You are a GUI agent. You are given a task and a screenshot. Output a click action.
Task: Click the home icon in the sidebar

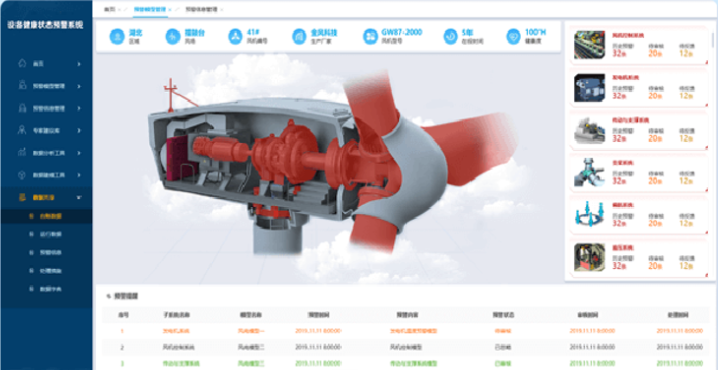pyautogui.click(x=22, y=63)
